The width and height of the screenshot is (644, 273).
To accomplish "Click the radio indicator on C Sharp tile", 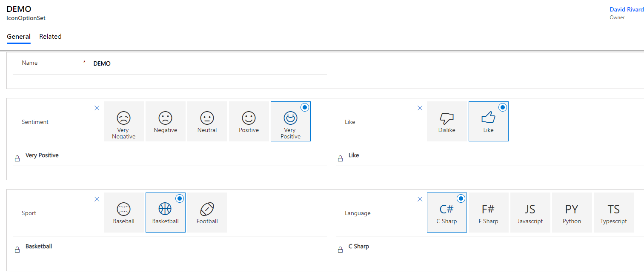I will pyautogui.click(x=461, y=198).
